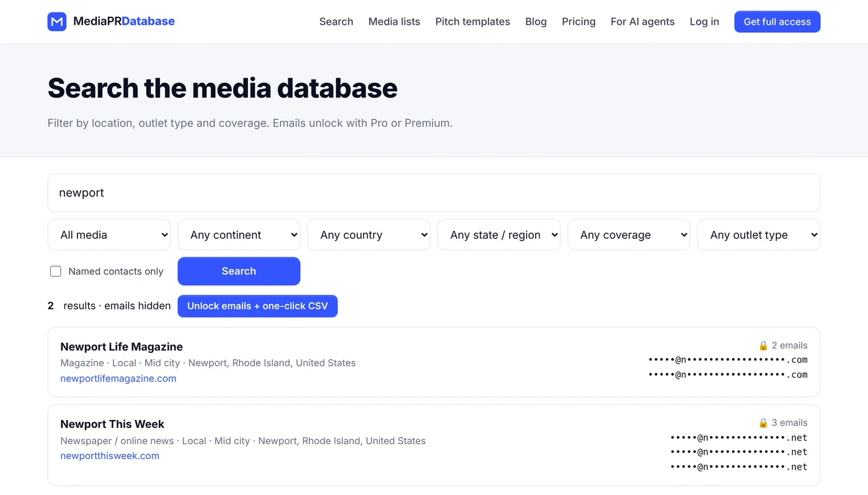Open the Any continent dropdown
The width and height of the screenshot is (868, 495).
click(x=239, y=234)
